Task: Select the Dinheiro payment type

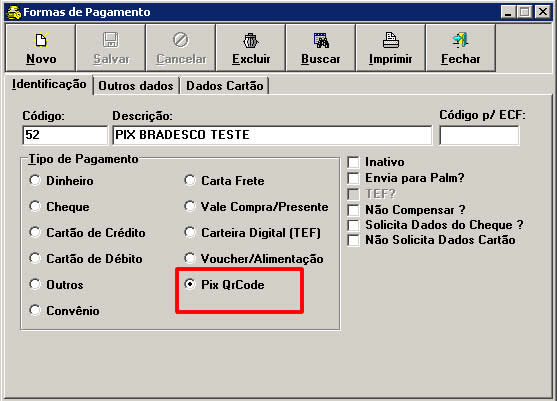Action: 35,180
